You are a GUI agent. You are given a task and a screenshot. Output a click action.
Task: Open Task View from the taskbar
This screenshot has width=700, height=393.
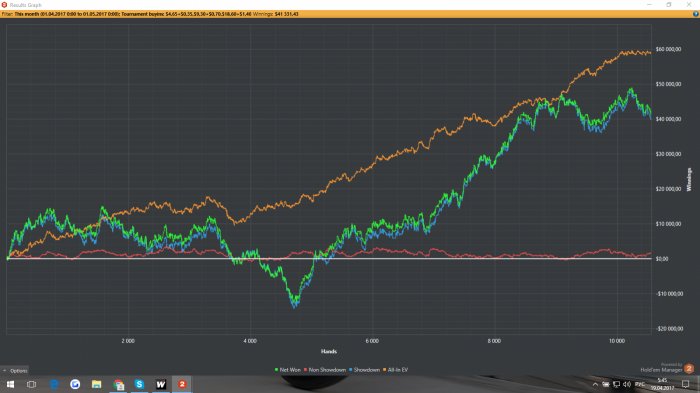point(31,384)
